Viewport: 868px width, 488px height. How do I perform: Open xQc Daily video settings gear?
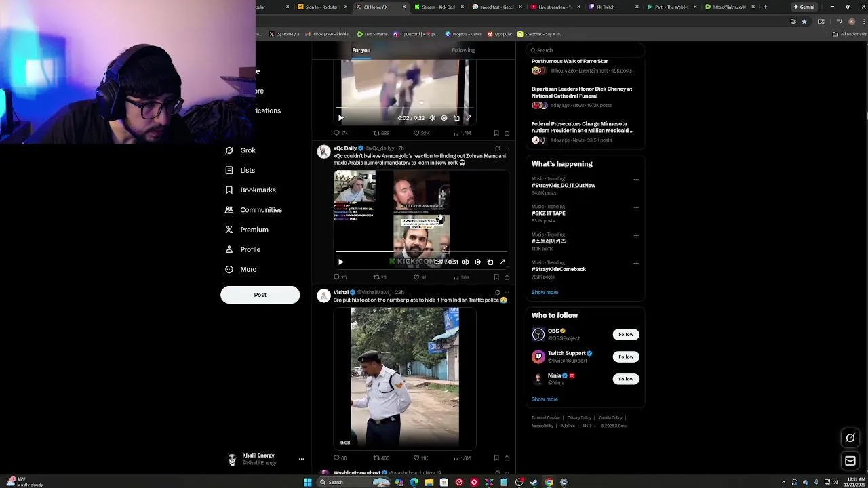click(x=477, y=262)
